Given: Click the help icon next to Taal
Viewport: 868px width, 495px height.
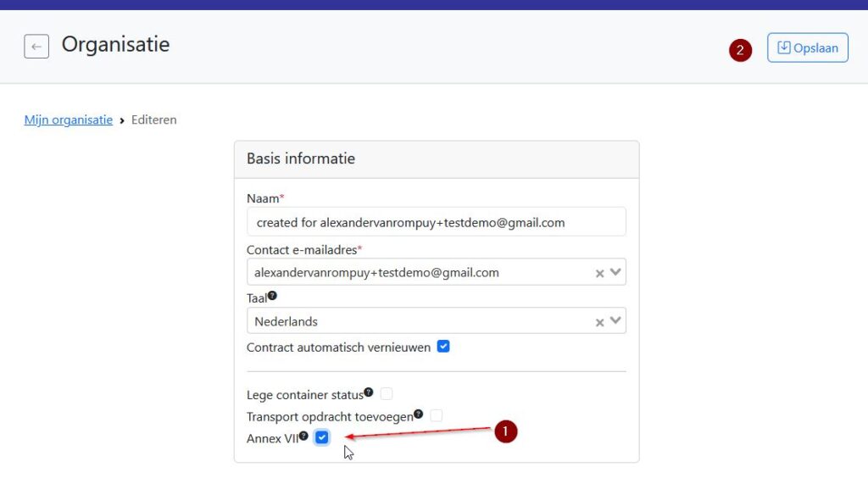Looking at the screenshot, I should 272,297.
